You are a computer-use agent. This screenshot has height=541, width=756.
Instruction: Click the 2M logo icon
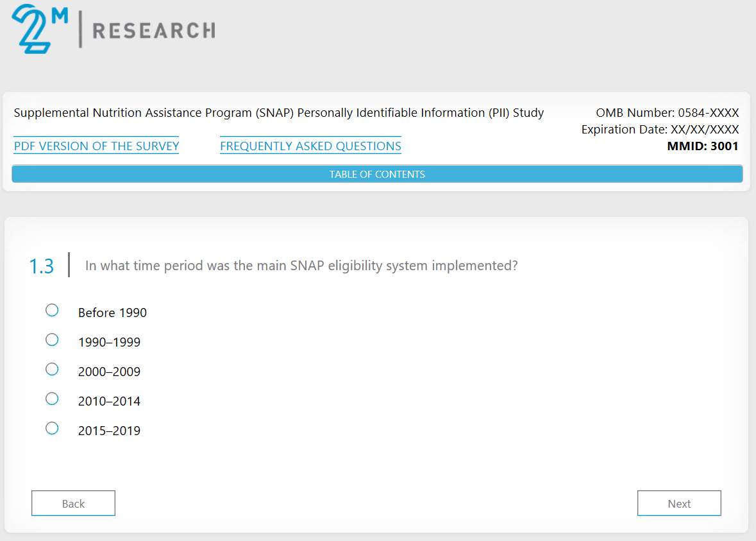(x=39, y=29)
